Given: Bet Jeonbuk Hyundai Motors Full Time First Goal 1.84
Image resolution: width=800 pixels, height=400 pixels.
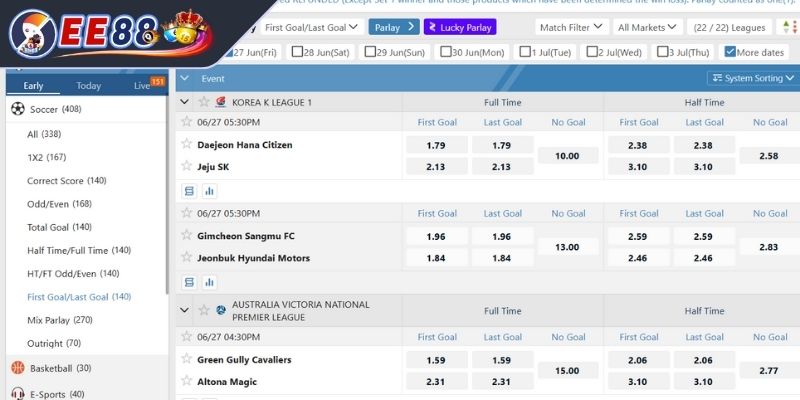Looking at the screenshot, I should [x=436, y=258].
